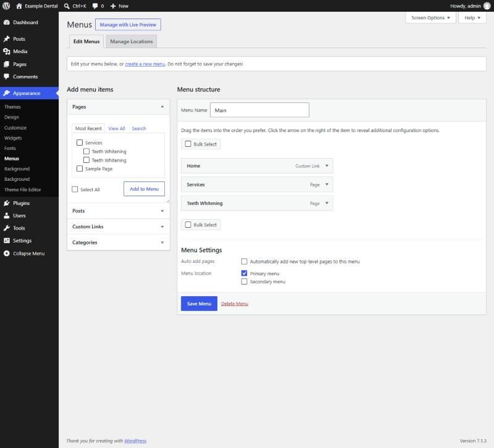Check the first Teeth Whitening checkbox
Viewport: 494px width, 448px height.
point(86,151)
